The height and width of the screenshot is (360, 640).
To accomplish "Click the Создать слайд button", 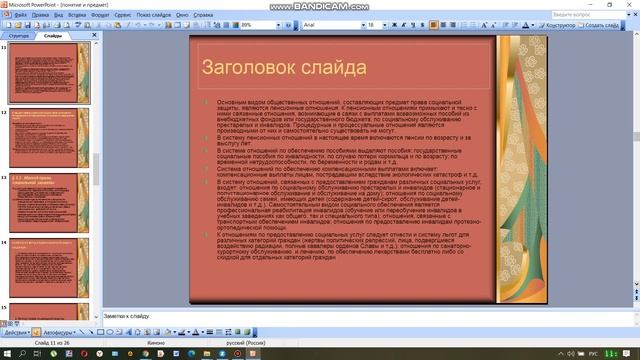I will (x=599, y=25).
